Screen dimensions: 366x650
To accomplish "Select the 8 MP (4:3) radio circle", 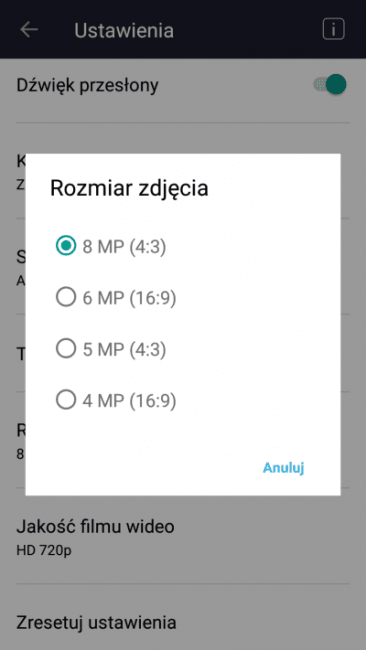I will point(66,246).
